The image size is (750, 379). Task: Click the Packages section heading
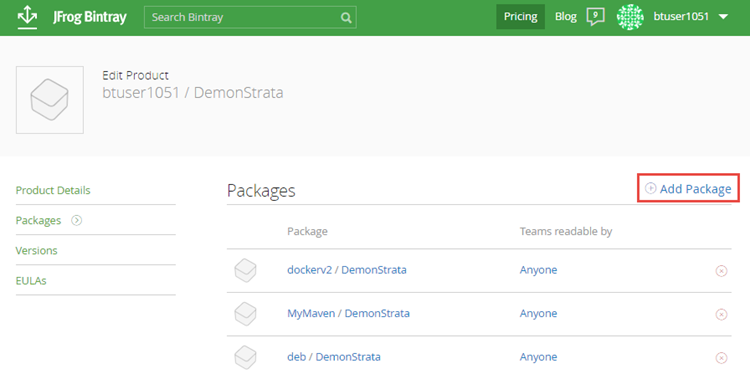point(261,190)
